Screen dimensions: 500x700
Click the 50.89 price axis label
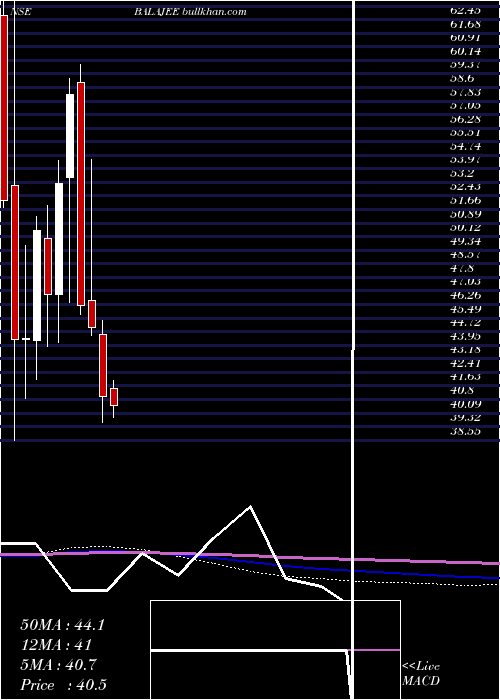[x=465, y=214]
